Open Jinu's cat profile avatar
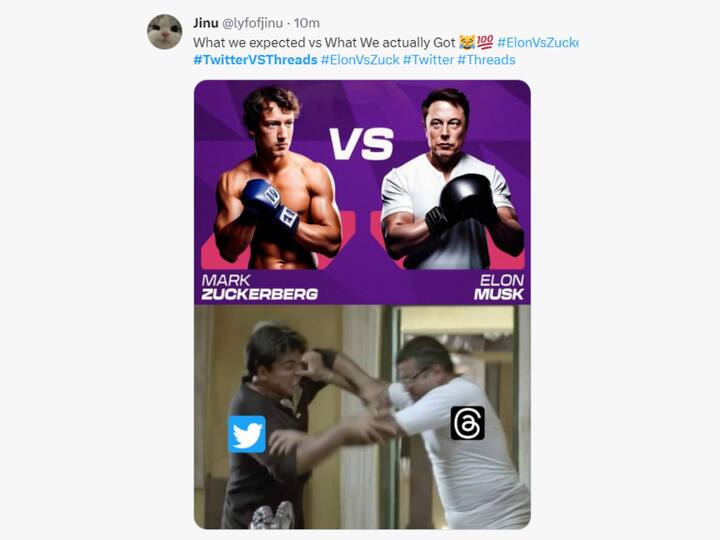Image resolution: width=720 pixels, height=540 pixels. [164, 32]
